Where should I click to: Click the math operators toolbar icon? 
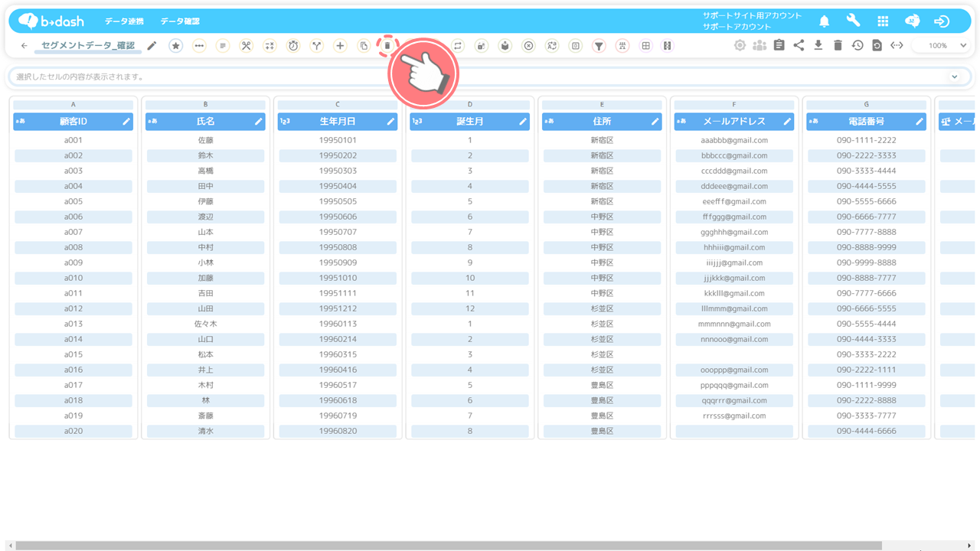point(269,46)
